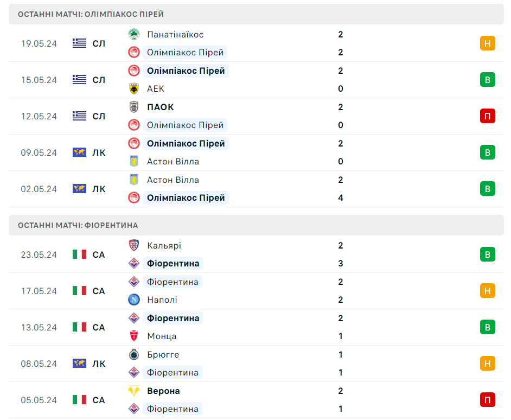Click the Verona club crest icon

coord(133,391)
